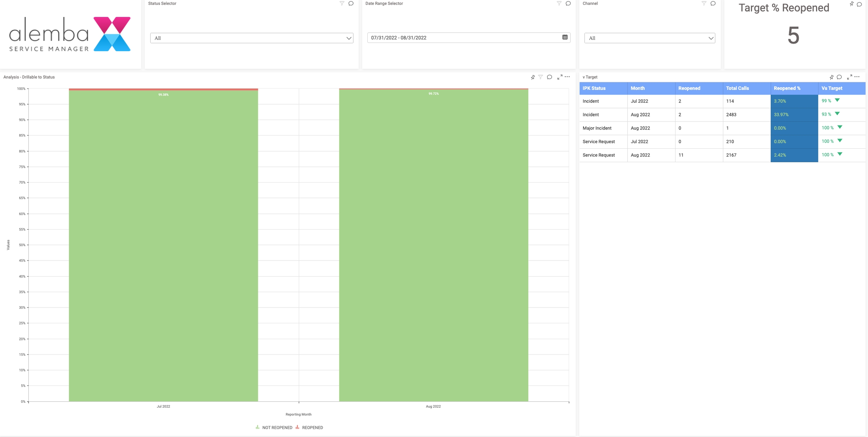This screenshot has width=868, height=437.
Task: Click the green Jul 2022 bar
Action: pyautogui.click(x=163, y=245)
